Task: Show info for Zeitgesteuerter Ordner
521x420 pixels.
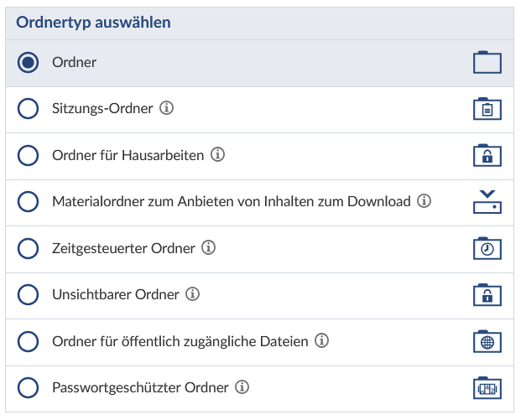Action: click(x=209, y=248)
